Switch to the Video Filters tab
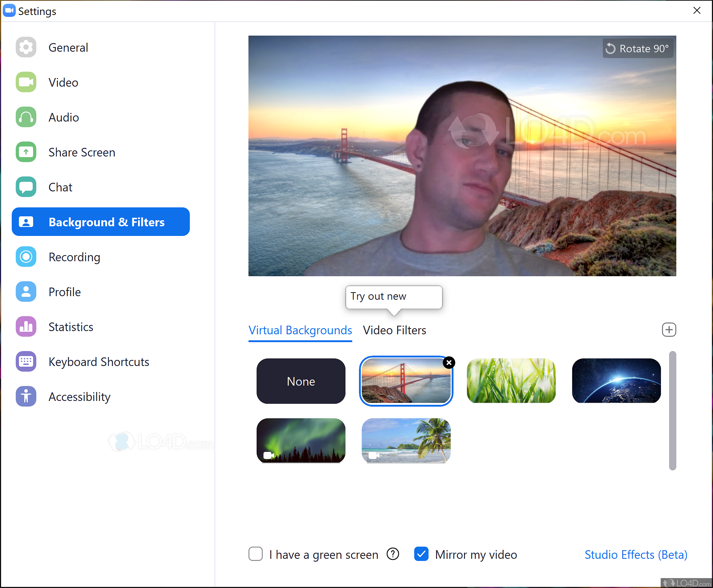 394,330
